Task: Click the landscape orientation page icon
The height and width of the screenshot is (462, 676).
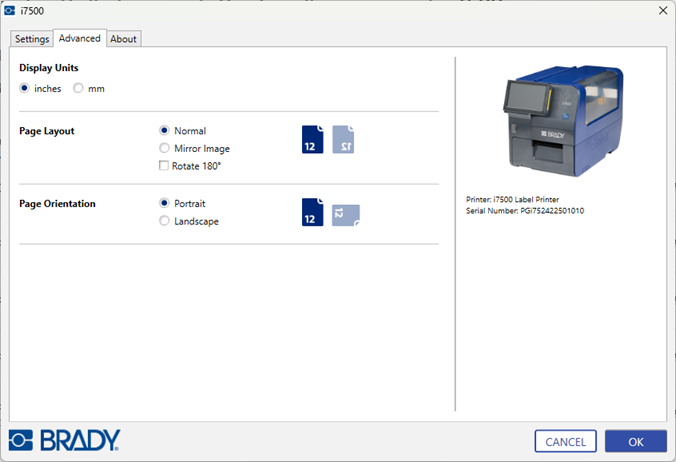Action: coord(346,215)
